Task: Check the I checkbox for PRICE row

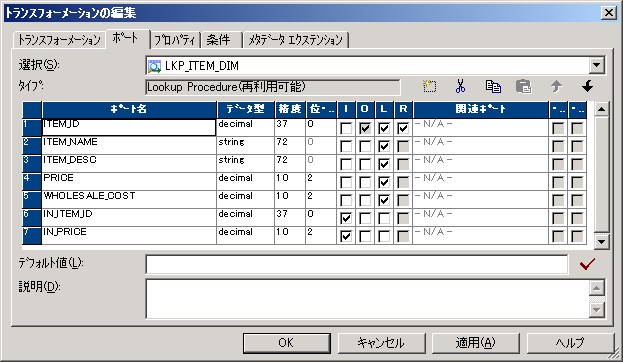Action: (346, 182)
